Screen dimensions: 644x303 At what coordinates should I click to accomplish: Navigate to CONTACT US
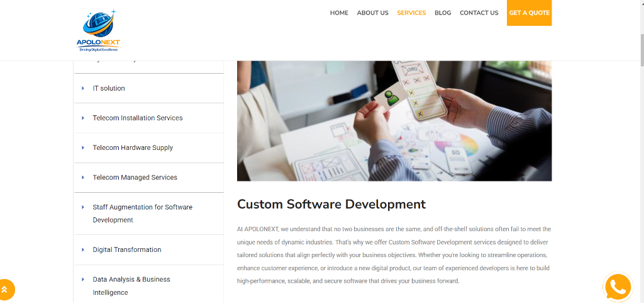click(479, 13)
